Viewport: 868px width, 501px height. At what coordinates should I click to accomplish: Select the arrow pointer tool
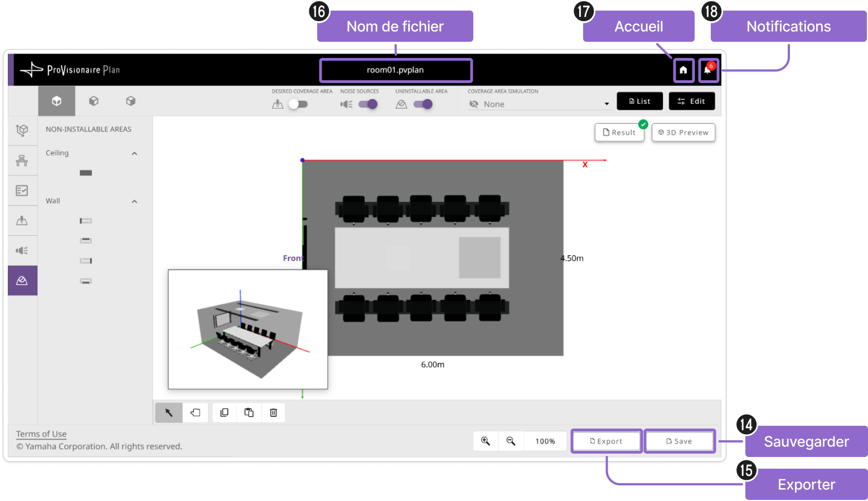[169, 413]
